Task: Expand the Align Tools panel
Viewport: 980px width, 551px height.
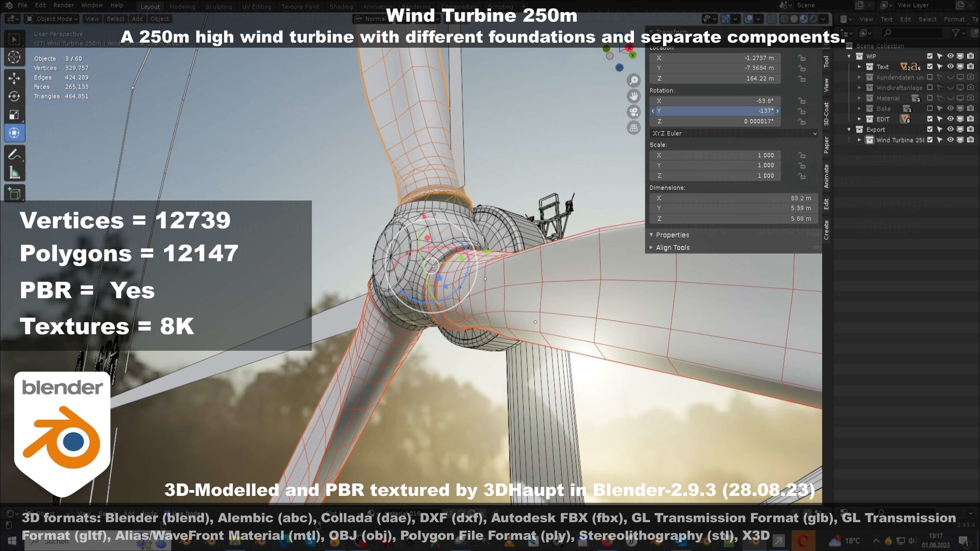Action: coord(672,247)
